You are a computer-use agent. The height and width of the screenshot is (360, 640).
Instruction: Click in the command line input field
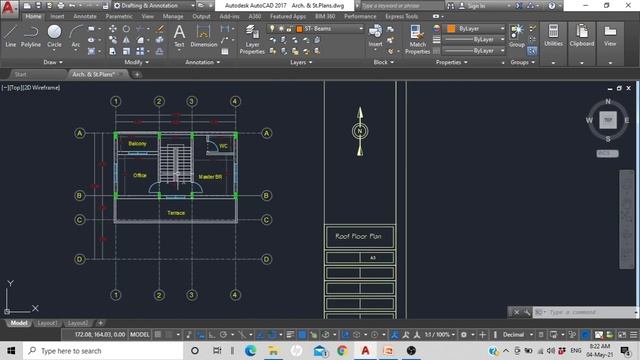click(x=590, y=312)
